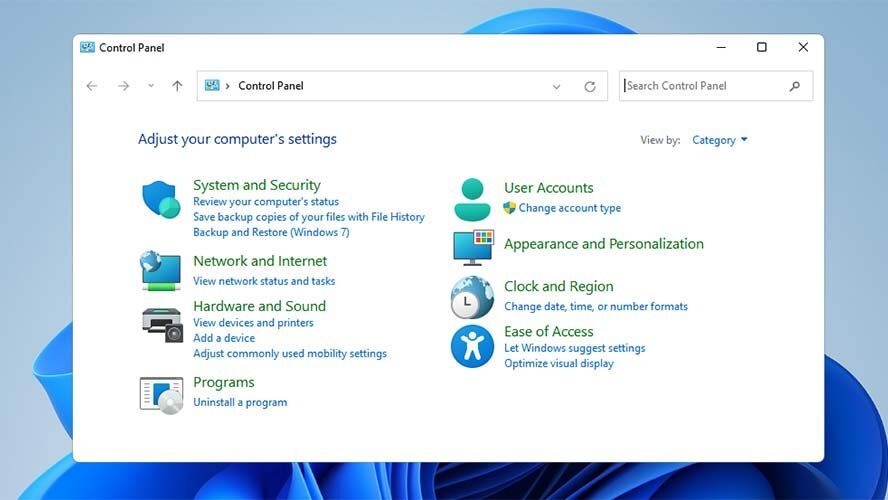The height and width of the screenshot is (500, 888).
Task: Click the Back navigation arrow
Action: [x=92, y=86]
